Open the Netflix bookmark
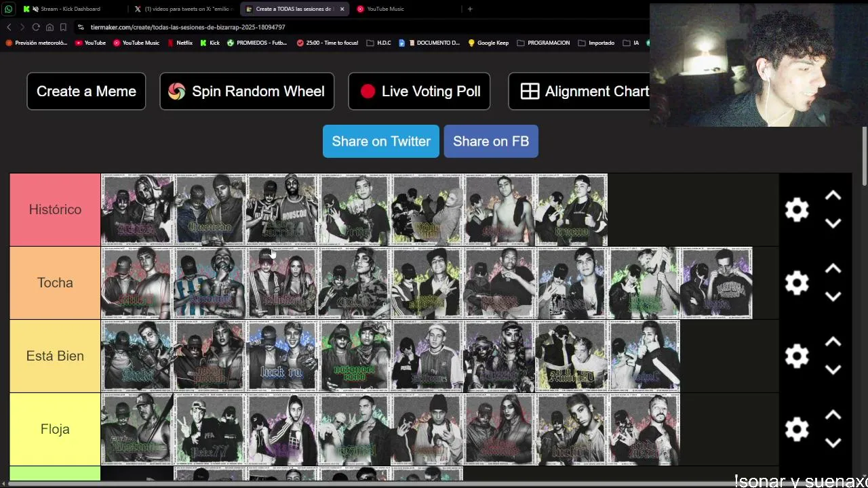The width and height of the screenshot is (868, 488). [179, 43]
